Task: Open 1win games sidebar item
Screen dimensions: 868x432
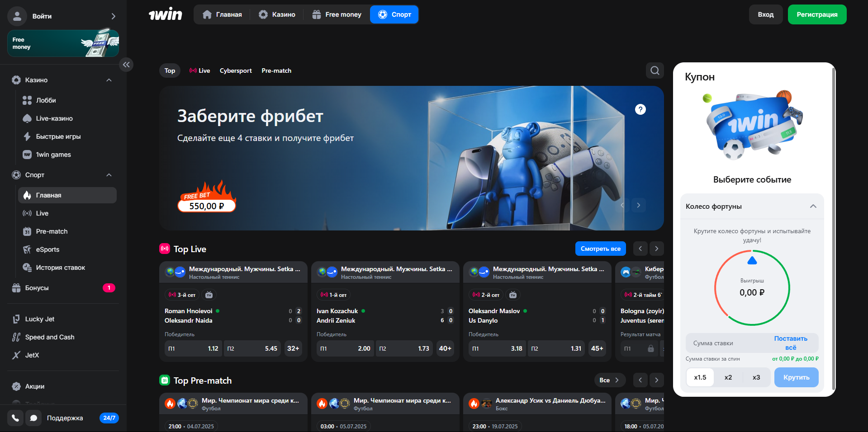Action: (x=67, y=155)
